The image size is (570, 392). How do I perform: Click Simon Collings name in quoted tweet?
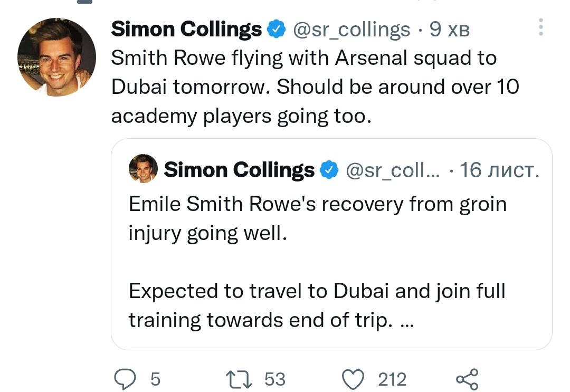(x=239, y=170)
